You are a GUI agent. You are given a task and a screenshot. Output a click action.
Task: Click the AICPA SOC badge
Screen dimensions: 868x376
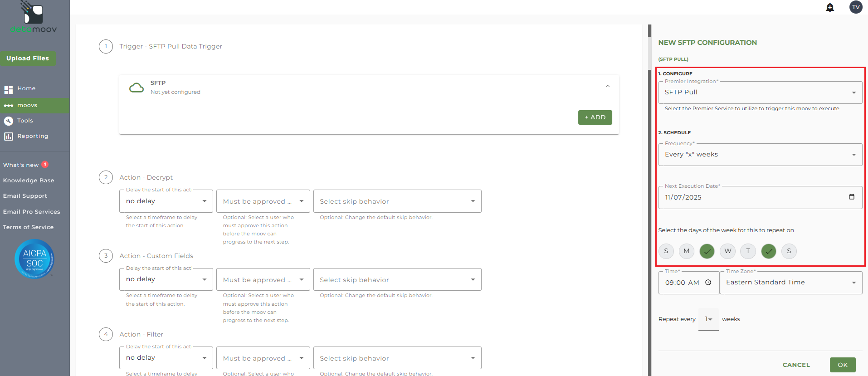coord(34,259)
